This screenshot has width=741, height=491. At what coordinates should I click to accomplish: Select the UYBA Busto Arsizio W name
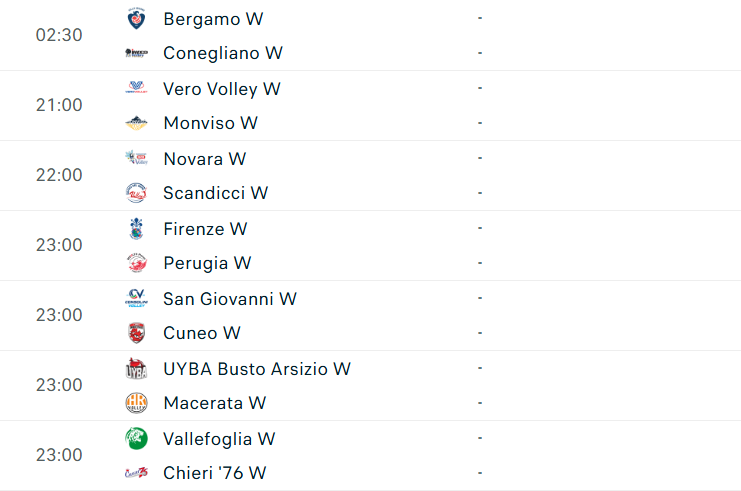click(x=256, y=369)
